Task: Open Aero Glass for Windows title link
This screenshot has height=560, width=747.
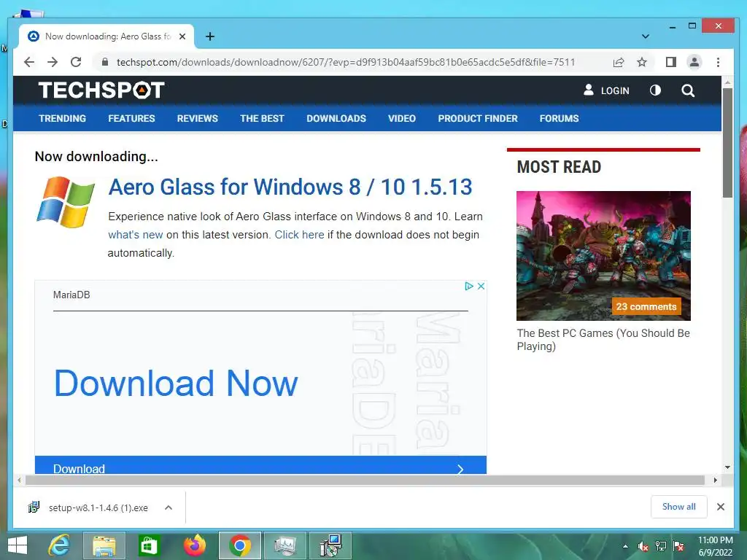Action: 290,187
